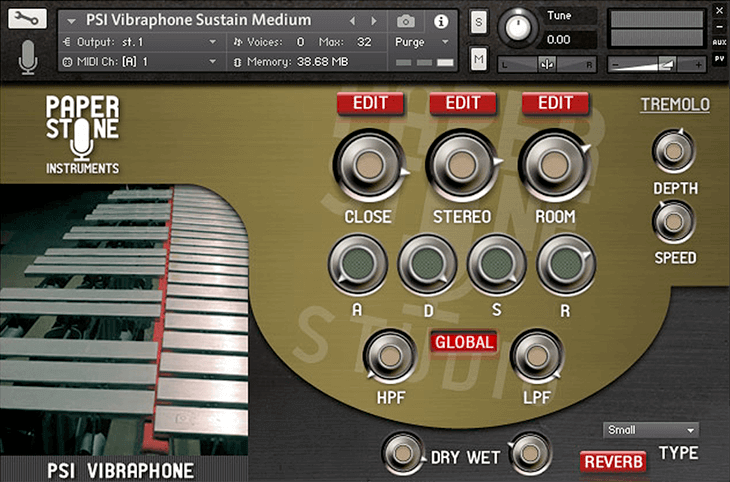Click EDIT above the CLOSE knob
Image resolution: width=730 pixels, height=482 pixels.
(x=371, y=103)
